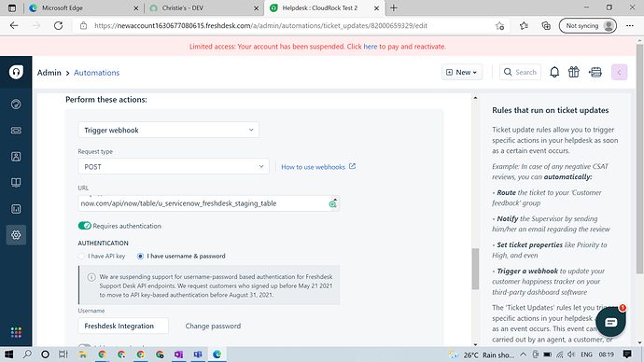Click the page vertical scrollbar thumb

(x=640, y=158)
